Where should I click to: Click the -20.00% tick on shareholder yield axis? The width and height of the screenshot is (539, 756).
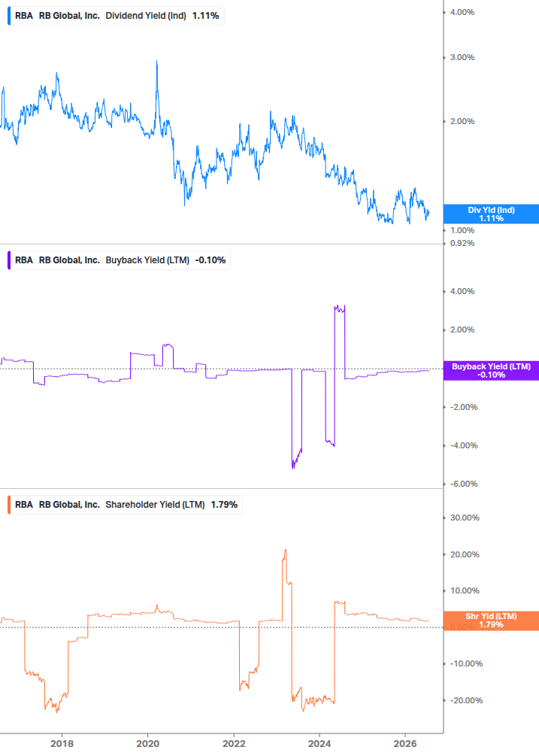[x=466, y=700]
